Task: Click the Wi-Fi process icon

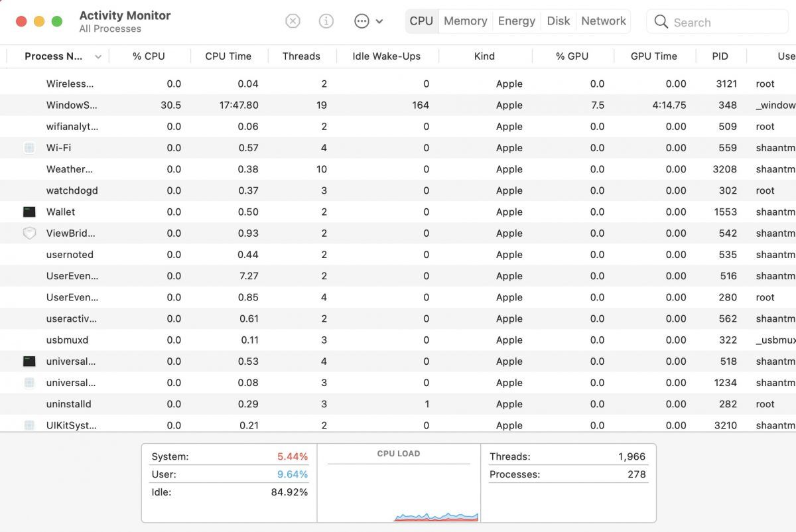Action: click(x=29, y=148)
